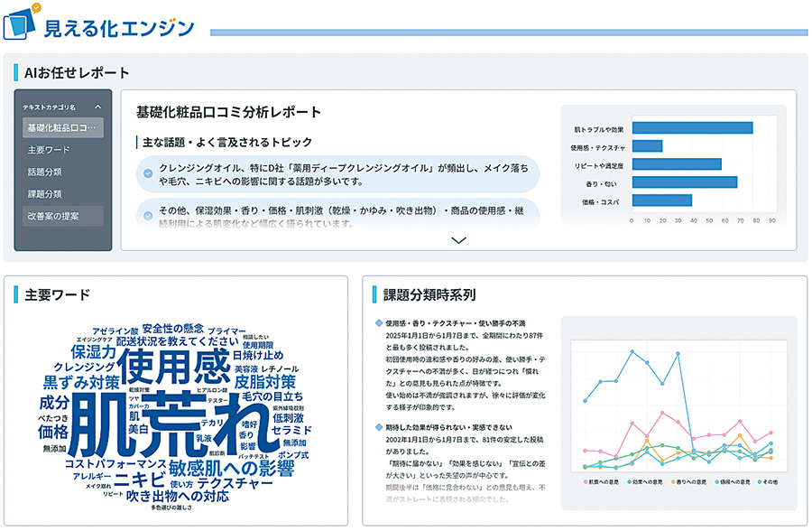Open the 課題分類 sidebar entry
Image resolution: width=812 pixels, height=531 pixels.
[44, 193]
